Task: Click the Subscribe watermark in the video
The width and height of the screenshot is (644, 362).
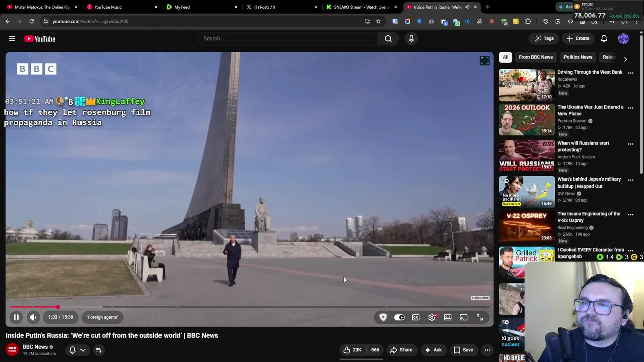Action: 480,298
